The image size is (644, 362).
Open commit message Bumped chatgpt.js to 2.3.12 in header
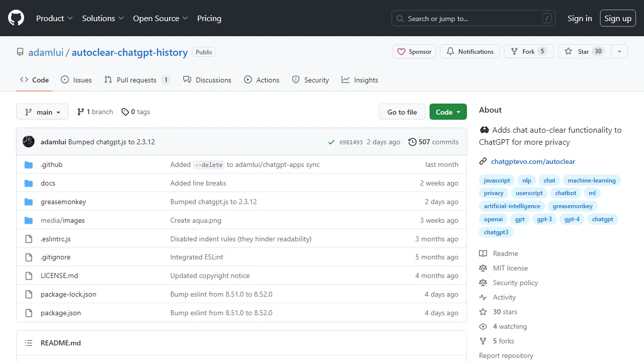pos(112,142)
